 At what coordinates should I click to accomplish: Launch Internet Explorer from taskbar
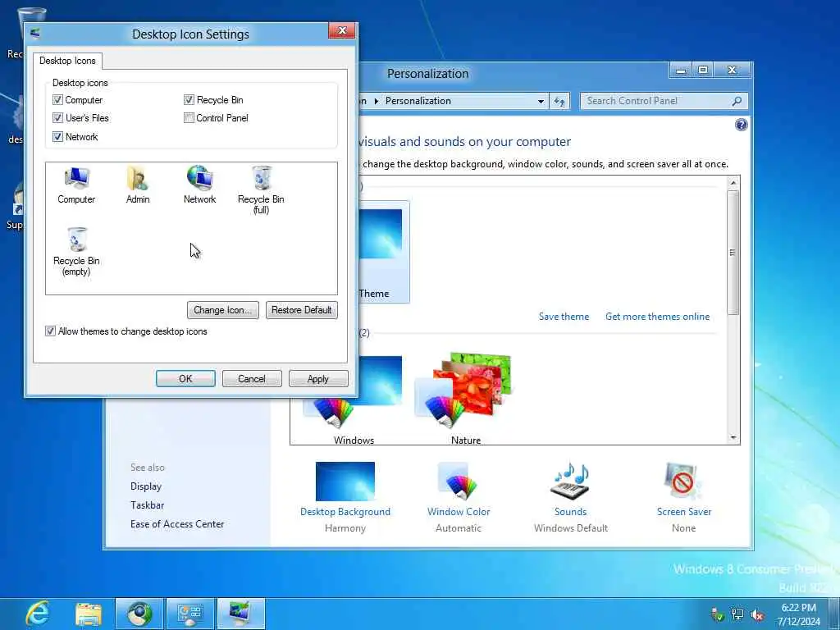[x=38, y=614]
